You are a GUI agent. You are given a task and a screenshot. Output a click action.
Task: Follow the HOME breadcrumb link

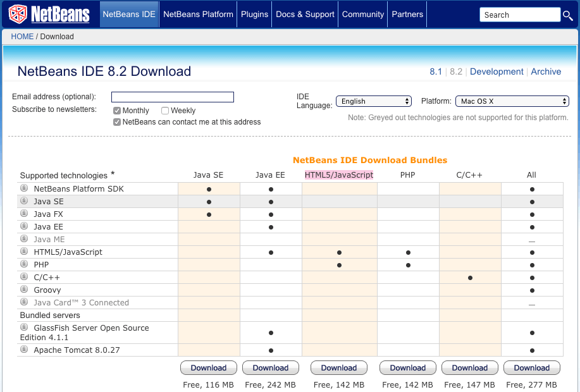tap(22, 37)
